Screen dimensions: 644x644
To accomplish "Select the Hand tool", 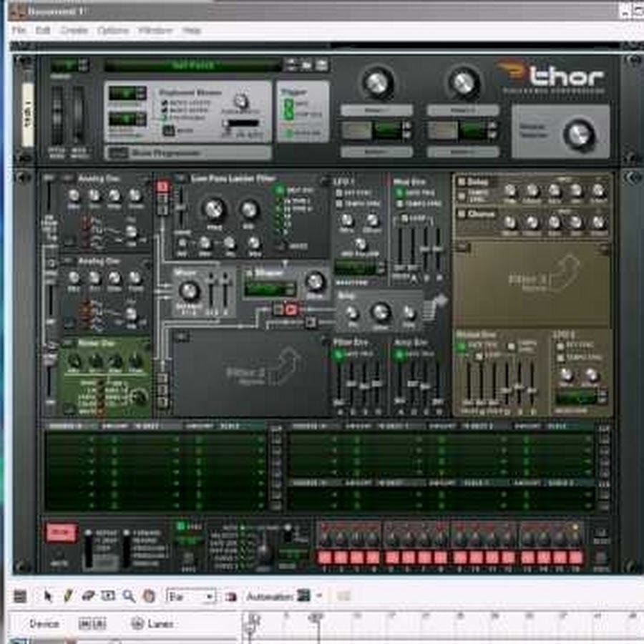I will [x=149, y=596].
